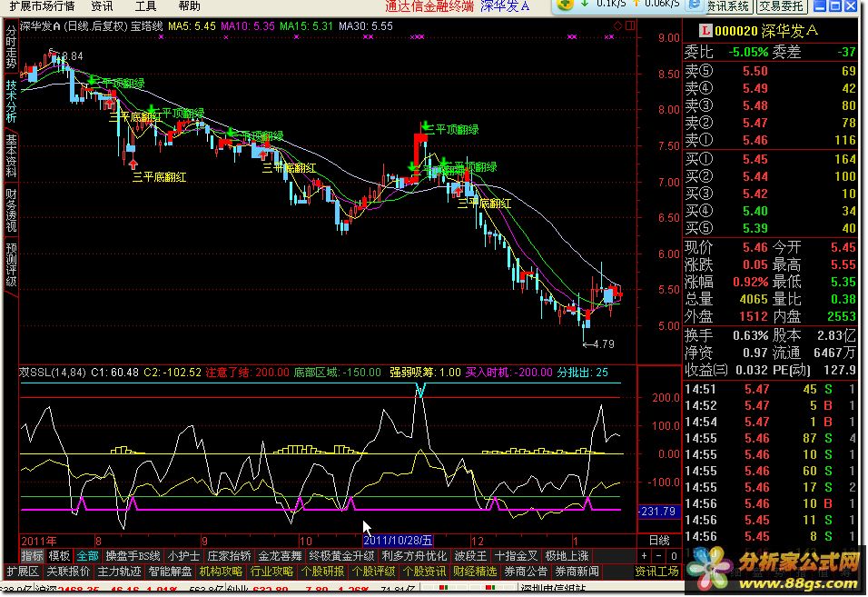Switch to 分时走势 side tab
Screen dimensions: 868x597
point(11,46)
